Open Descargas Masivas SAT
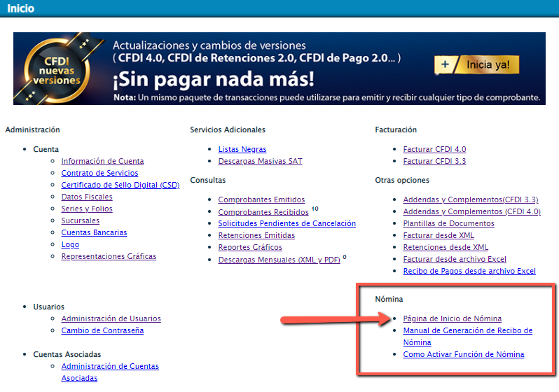559x392 pixels. click(x=261, y=161)
